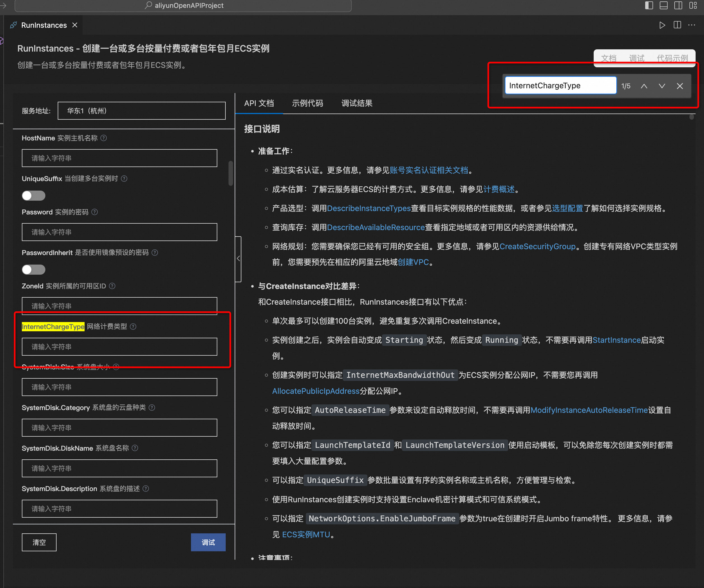Go to previous search match
The image size is (704, 588).
(x=644, y=86)
